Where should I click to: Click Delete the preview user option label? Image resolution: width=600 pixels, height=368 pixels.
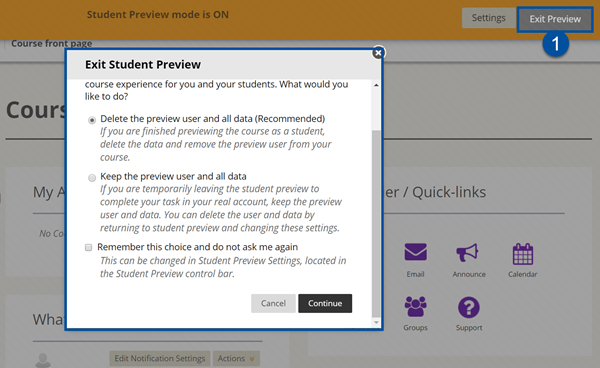212,119
